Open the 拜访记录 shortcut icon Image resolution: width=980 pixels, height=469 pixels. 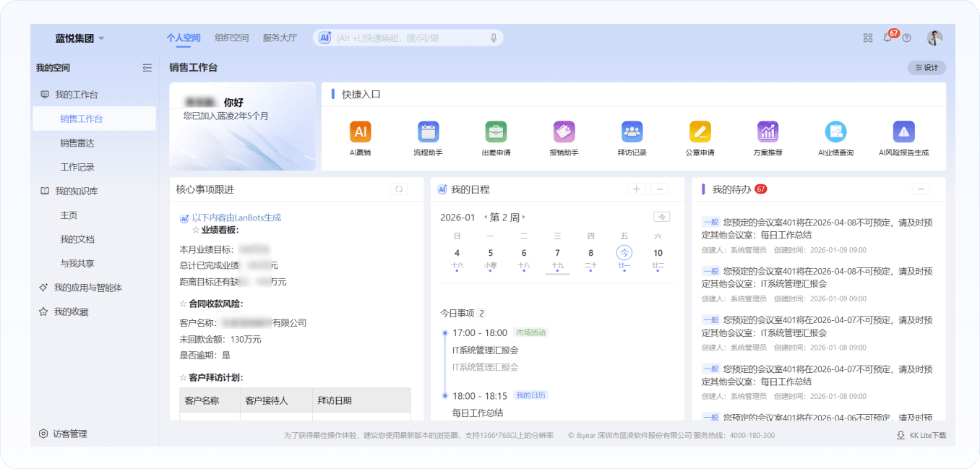pyautogui.click(x=632, y=132)
